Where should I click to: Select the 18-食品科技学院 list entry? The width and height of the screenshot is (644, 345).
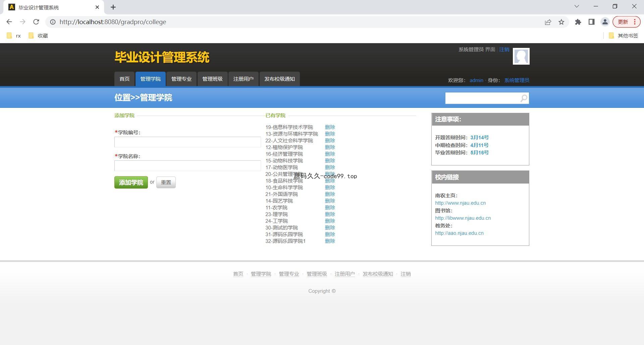click(284, 181)
